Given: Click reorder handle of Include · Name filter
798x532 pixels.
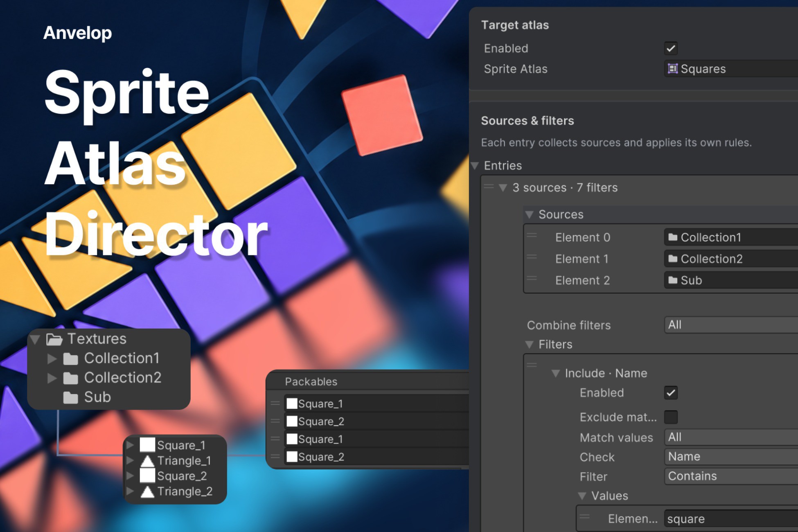Looking at the screenshot, I should pos(532,365).
